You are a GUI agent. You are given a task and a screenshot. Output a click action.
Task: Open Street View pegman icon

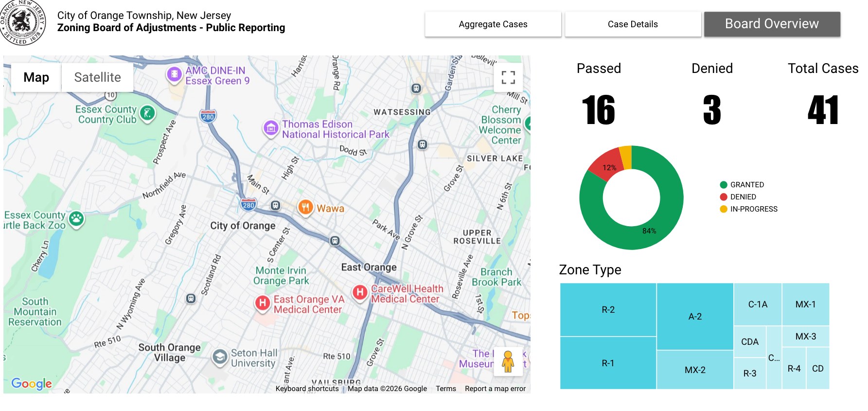pyautogui.click(x=508, y=361)
